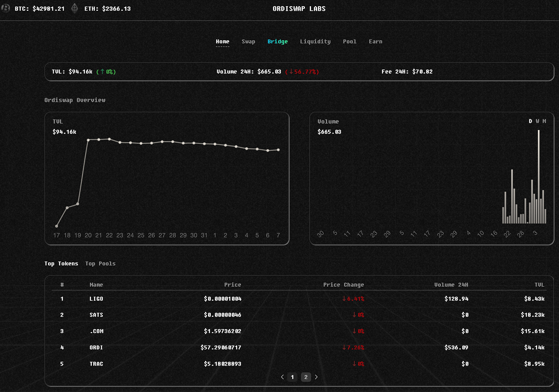The height and width of the screenshot is (392, 559).
Task: Click the TVL: $94.16k stat
Action: pyautogui.click(x=72, y=72)
